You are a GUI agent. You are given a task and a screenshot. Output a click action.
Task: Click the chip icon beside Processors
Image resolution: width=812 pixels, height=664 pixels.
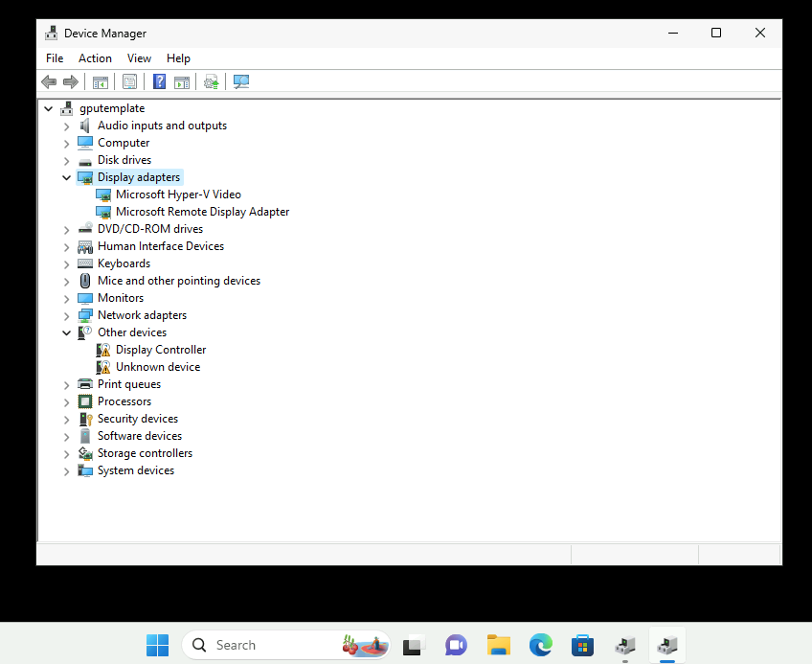tap(85, 401)
